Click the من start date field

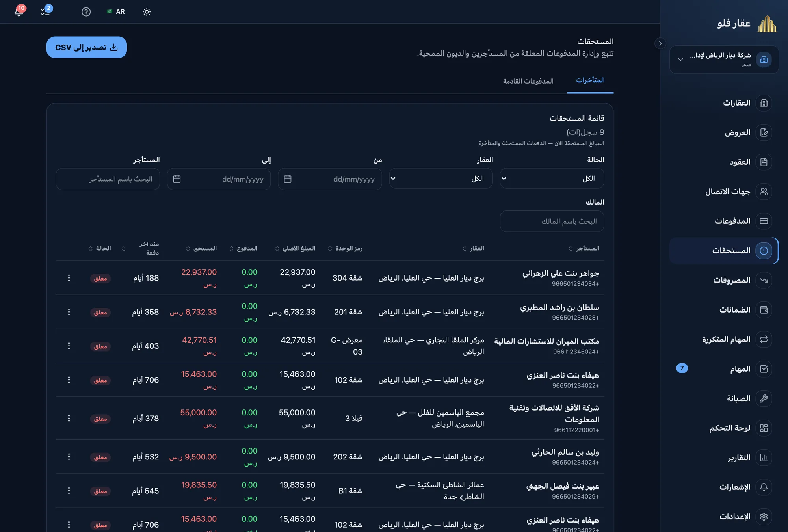[330, 179]
